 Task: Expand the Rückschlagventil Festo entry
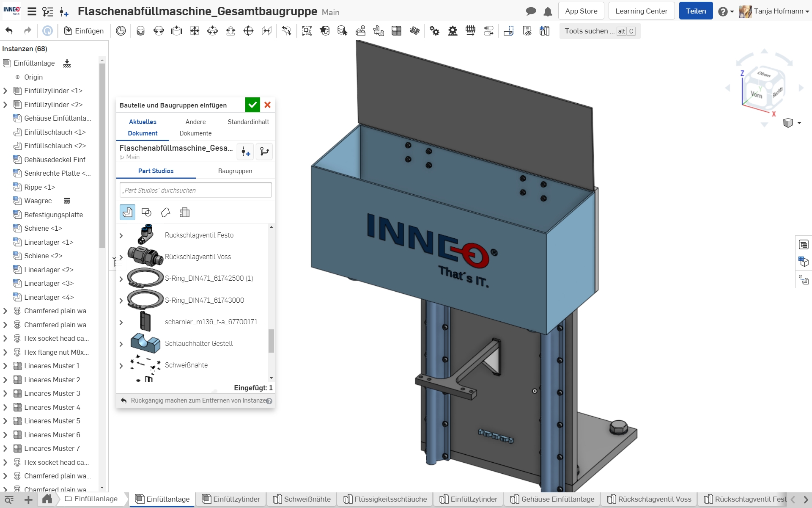tap(121, 235)
